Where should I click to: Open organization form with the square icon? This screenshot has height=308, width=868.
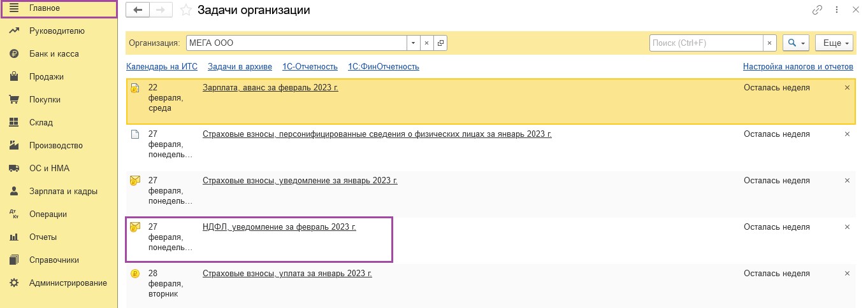[x=440, y=43]
